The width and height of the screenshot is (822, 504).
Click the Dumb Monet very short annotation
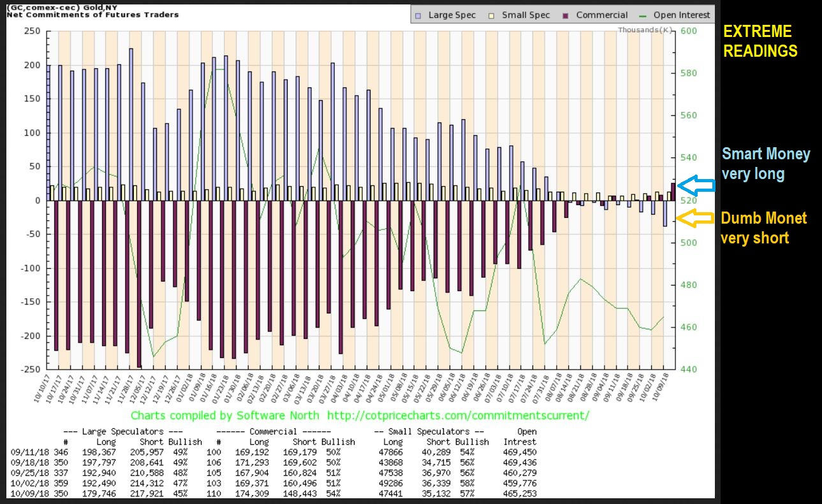[x=763, y=228]
